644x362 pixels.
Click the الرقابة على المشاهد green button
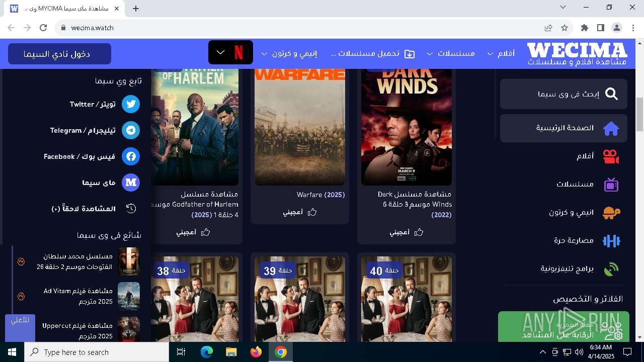point(563,327)
